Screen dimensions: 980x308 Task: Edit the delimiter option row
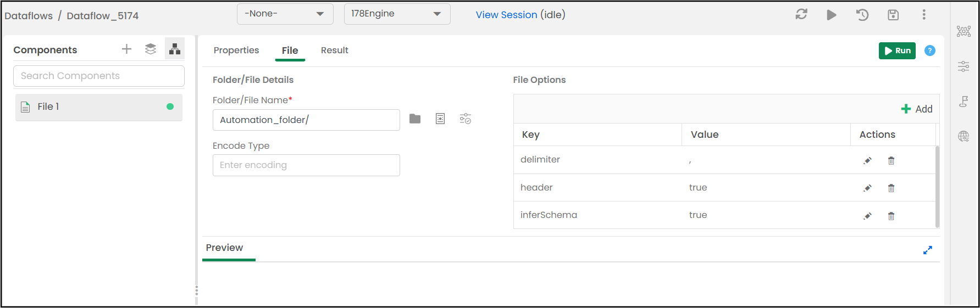tap(867, 161)
